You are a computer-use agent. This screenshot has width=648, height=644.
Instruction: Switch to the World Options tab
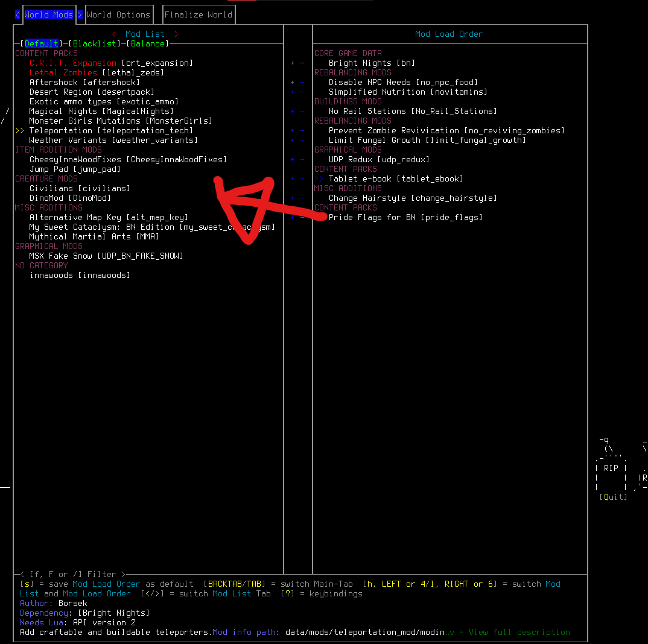tap(119, 15)
